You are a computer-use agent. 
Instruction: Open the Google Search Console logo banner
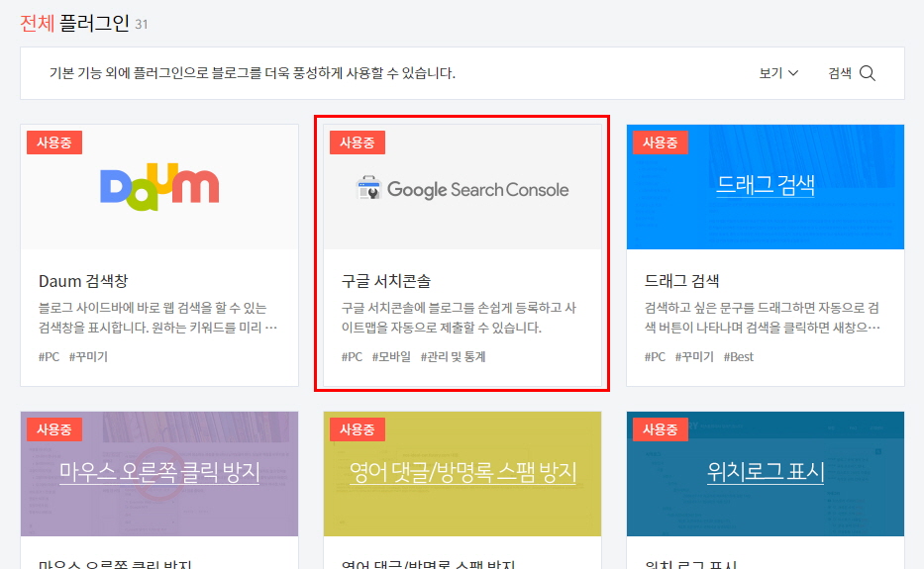(x=462, y=187)
